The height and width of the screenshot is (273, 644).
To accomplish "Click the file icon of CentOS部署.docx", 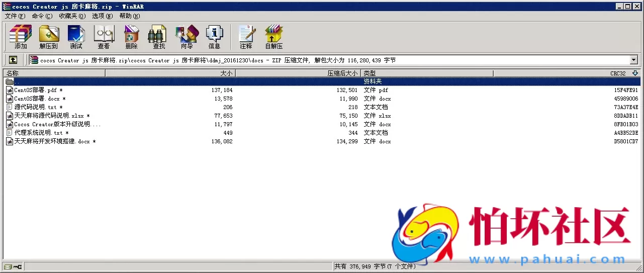I will pos(10,99).
